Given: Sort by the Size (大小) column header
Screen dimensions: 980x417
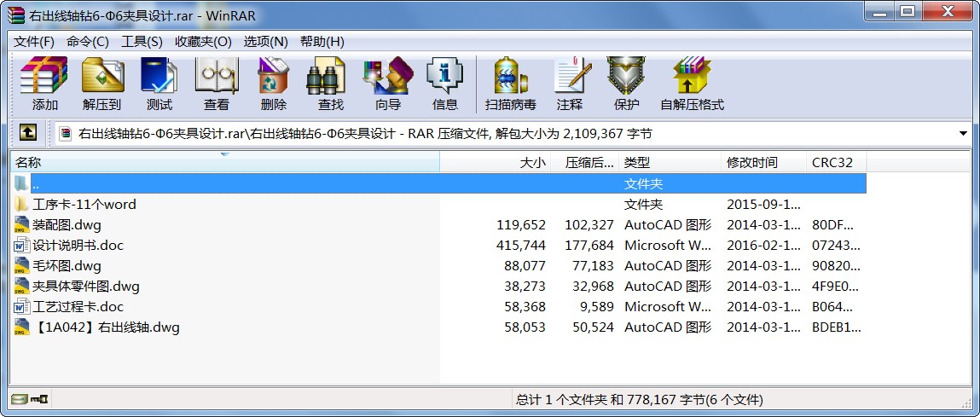Looking at the screenshot, I should tap(496, 163).
